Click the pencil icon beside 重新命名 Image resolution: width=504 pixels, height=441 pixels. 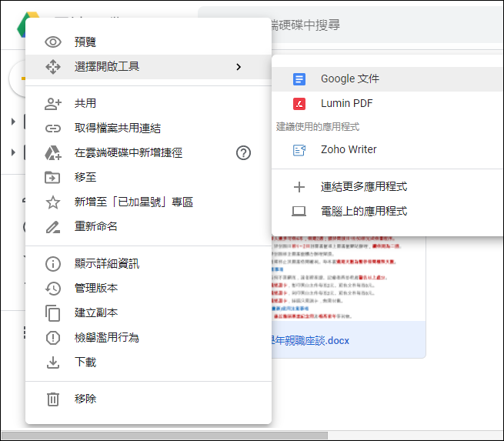point(53,227)
